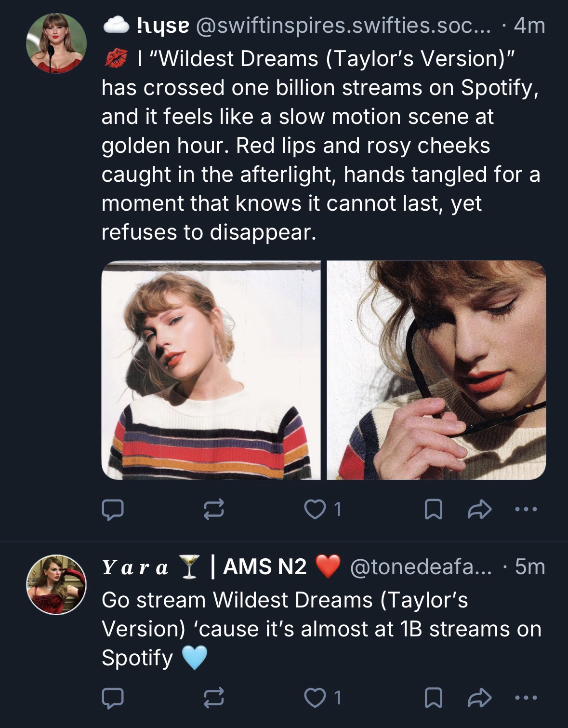Open the top poster's profile avatar
This screenshot has width=568, height=728.
56,43
